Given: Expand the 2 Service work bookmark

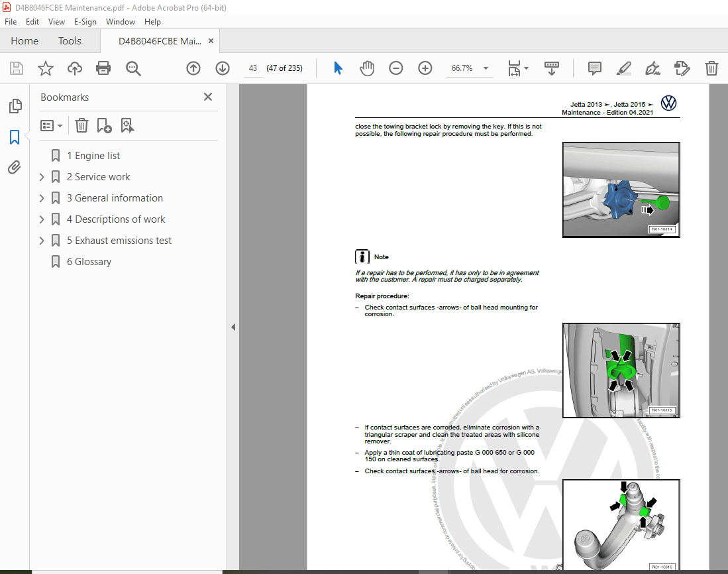Looking at the screenshot, I should tap(42, 177).
